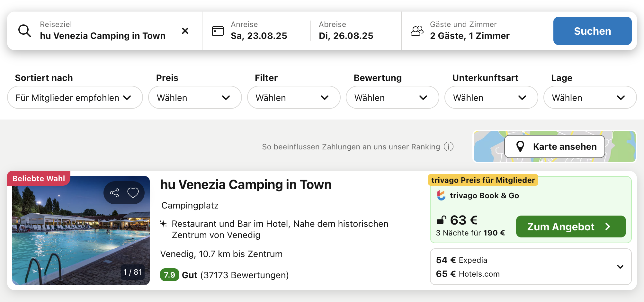Image resolution: width=644 pixels, height=302 pixels.
Task: Open the Bewertung dropdown
Action: [392, 97]
